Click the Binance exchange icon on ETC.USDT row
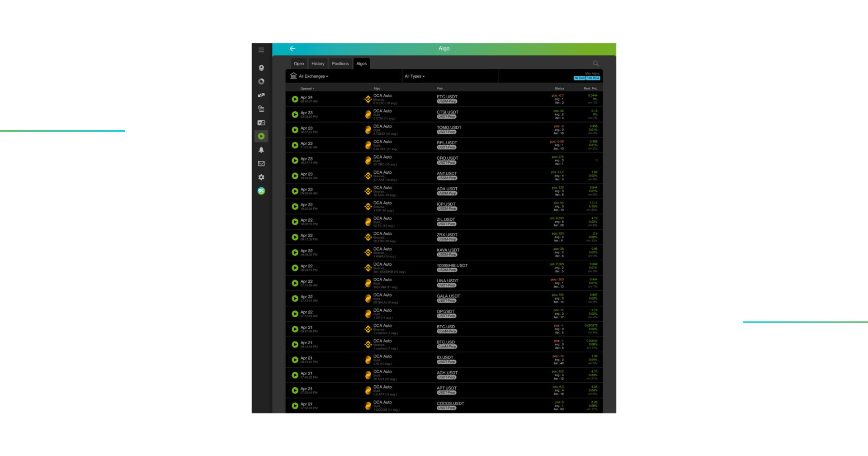868x456 pixels. 368,99
